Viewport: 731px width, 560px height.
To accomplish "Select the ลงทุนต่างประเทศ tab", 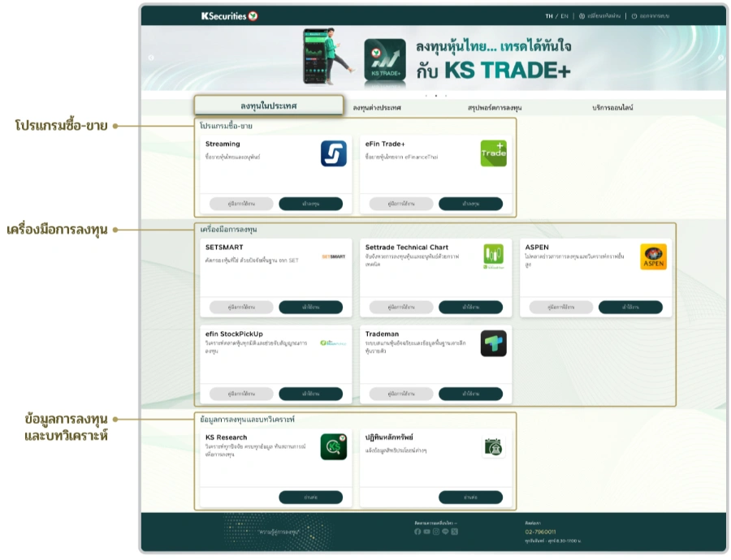I will coord(377,107).
